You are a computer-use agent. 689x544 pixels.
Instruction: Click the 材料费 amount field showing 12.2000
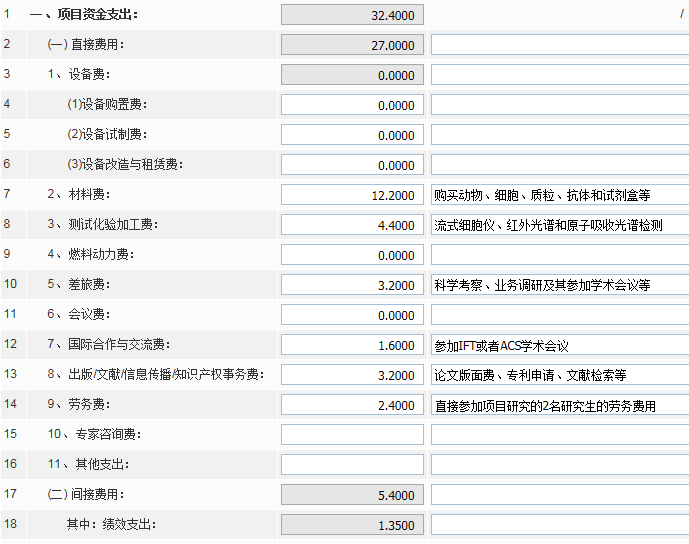[352, 195]
